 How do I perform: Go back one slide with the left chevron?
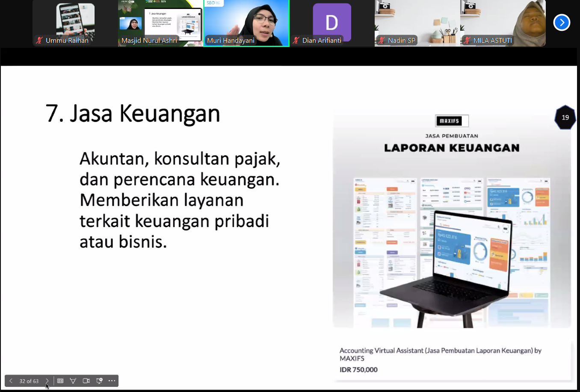(x=10, y=380)
